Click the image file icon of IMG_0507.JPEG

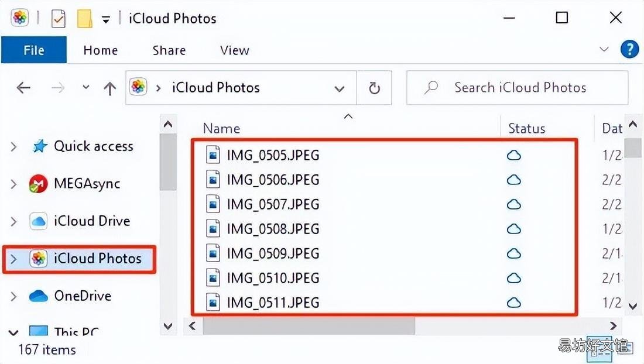coord(213,204)
